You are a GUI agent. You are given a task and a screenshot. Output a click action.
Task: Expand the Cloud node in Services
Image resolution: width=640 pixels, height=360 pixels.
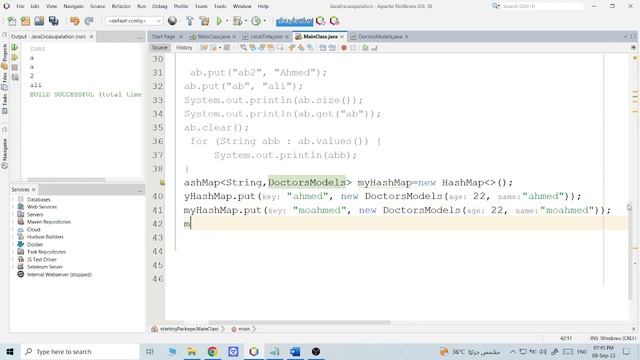click(x=13, y=229)
